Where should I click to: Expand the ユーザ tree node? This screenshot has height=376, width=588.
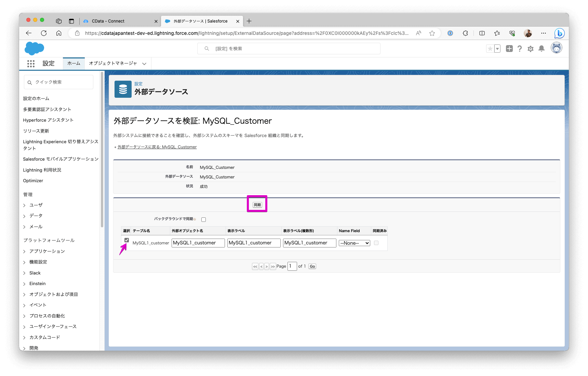pos(24,205)
